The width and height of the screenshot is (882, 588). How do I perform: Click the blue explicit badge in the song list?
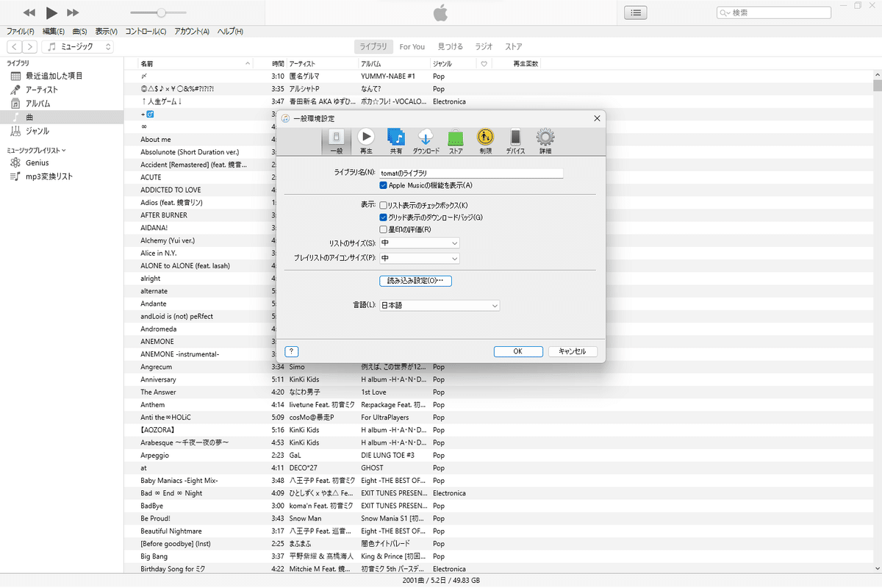click(150, 115)
